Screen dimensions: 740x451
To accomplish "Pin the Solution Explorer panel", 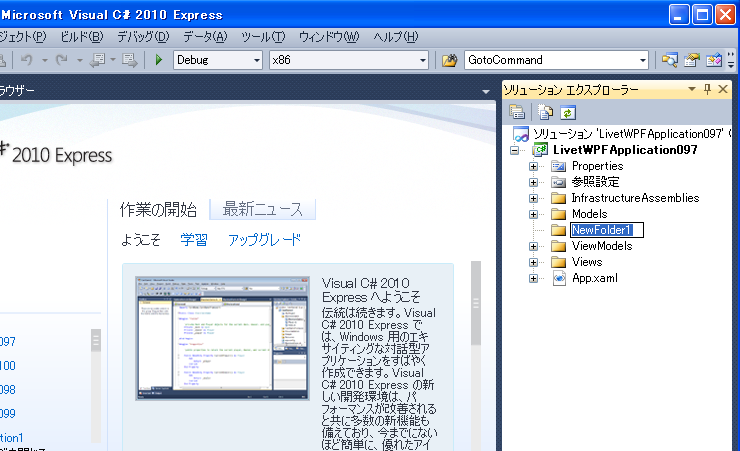I will [707, 89].
